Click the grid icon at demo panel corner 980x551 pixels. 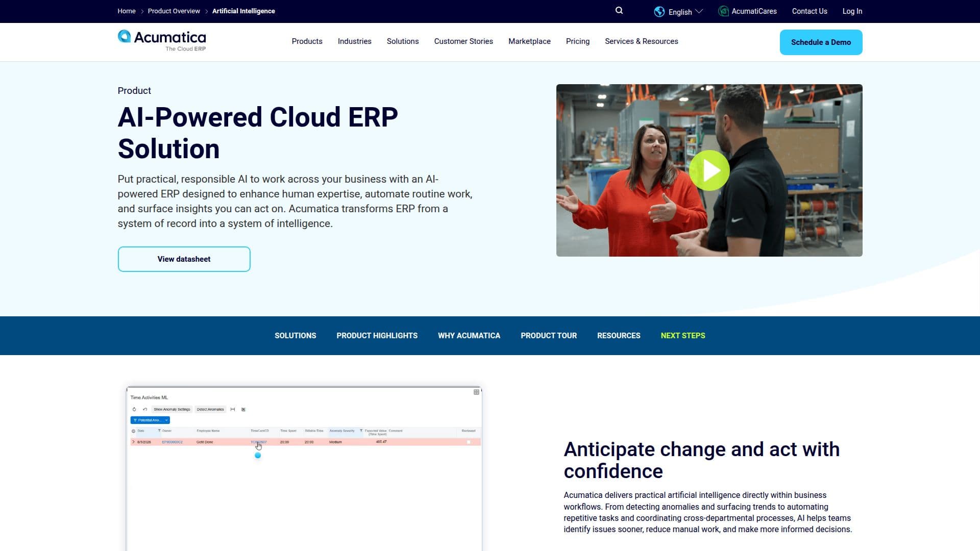tap(476, 392)
